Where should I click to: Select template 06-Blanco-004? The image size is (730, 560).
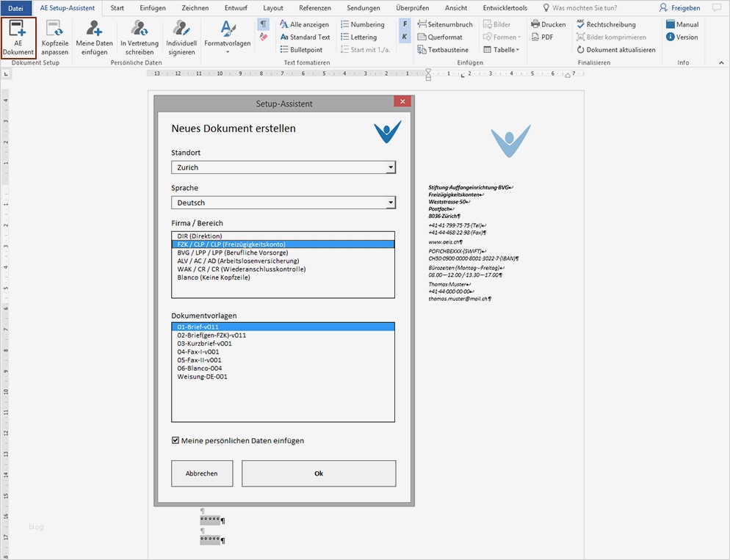tap(283, 368)
